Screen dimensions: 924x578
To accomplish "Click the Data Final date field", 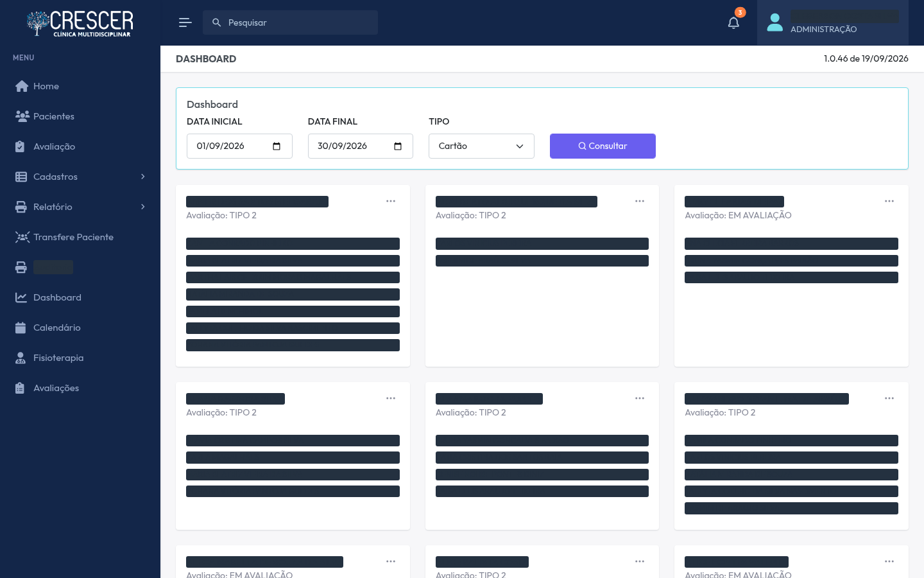I will [x=361, y=146].
